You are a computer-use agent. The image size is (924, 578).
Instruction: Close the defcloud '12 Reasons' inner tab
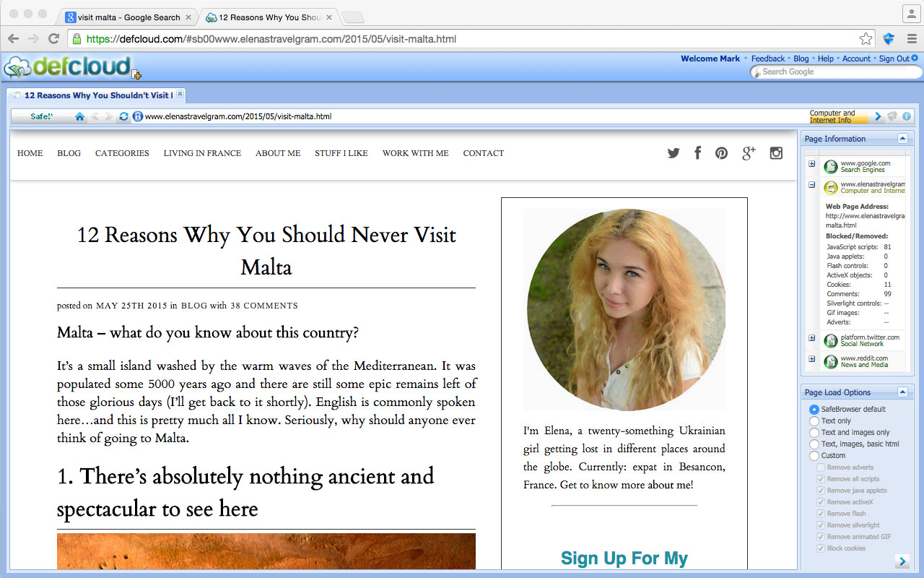(x=180, y=94)
